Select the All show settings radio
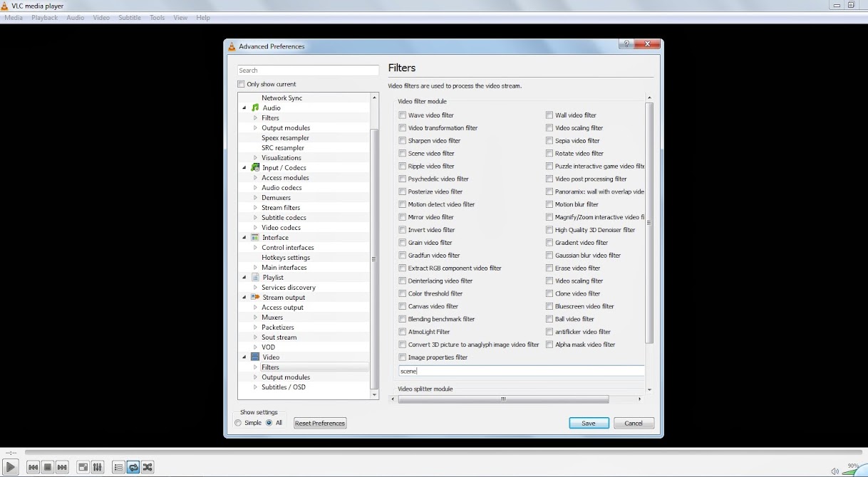 pos(269,423)
